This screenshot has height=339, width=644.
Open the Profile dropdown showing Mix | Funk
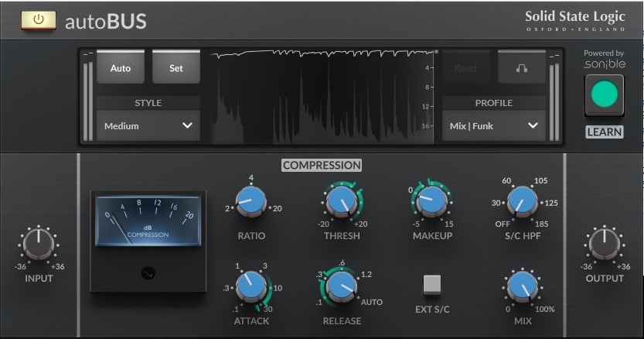click(x=493, y=125)
